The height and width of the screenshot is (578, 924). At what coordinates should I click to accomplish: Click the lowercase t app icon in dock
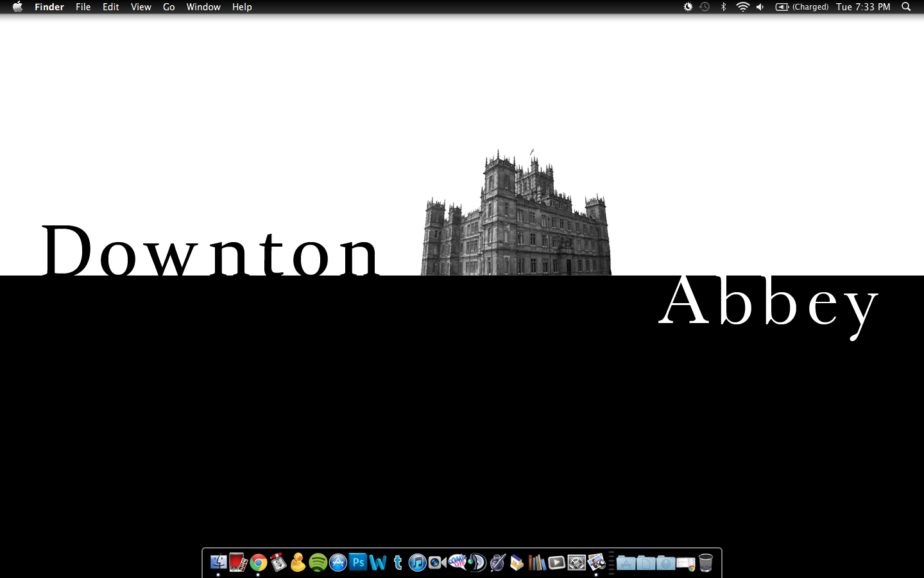[x=397, y=563]
